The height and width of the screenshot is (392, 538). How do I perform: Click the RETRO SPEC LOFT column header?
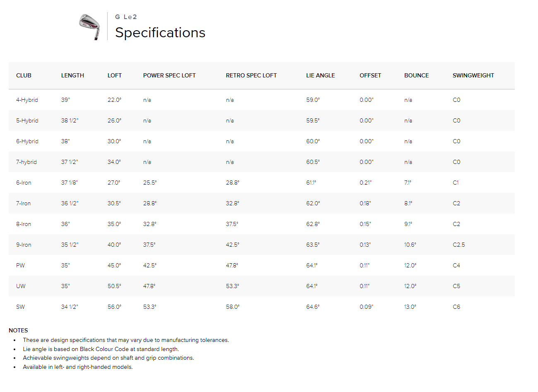tap(251, 75)
